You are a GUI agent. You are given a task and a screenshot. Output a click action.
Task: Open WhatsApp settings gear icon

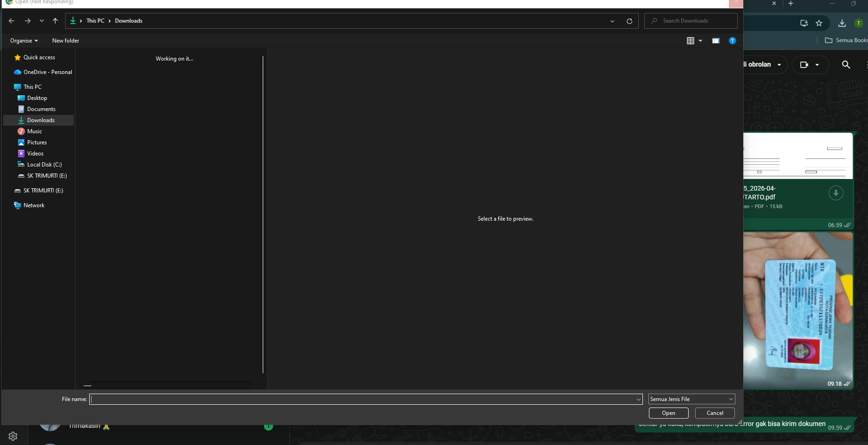point(13,436)
